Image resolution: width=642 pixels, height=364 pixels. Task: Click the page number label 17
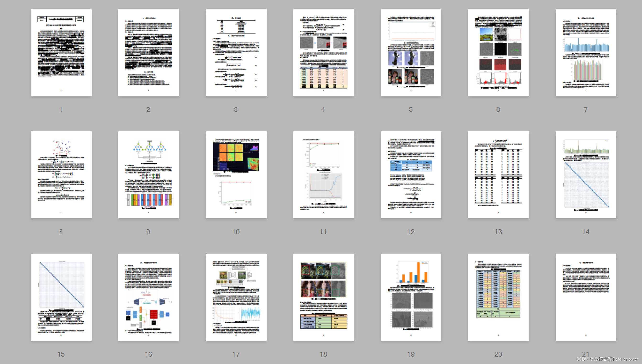pyautogui.click(x=236, y=354)
